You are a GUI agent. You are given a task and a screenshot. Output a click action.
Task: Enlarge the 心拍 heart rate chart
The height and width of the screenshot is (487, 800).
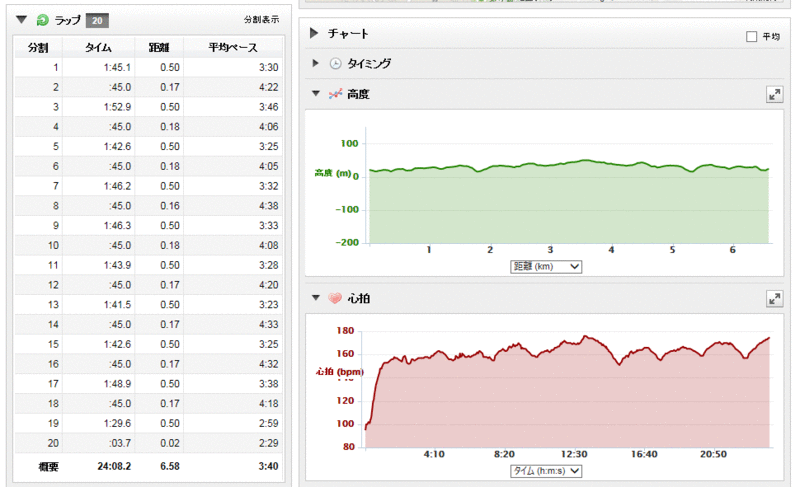773,299
